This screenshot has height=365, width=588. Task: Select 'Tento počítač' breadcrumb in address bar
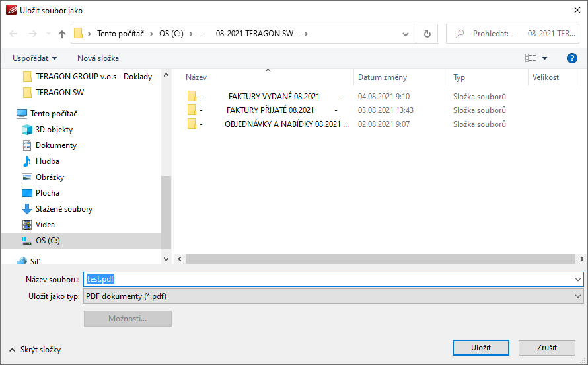click(120, 33)
